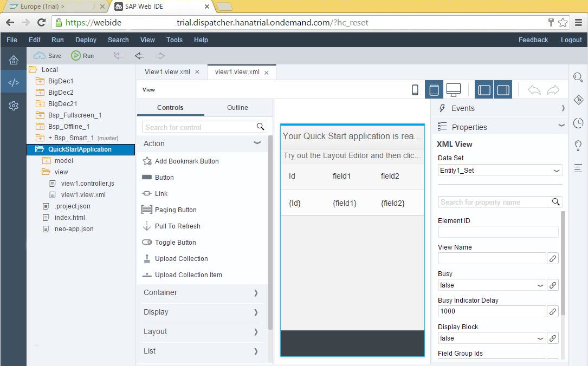Viewport: 588px width, 366px height.
Task: Open the API Reference lightbulb icon on right sidebar
Action: (578, 145)
